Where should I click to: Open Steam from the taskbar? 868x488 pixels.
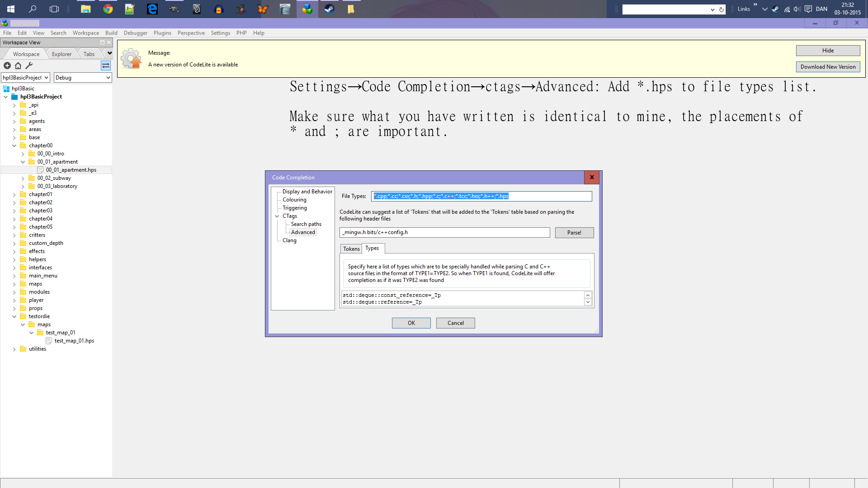(x=329, y=9)
